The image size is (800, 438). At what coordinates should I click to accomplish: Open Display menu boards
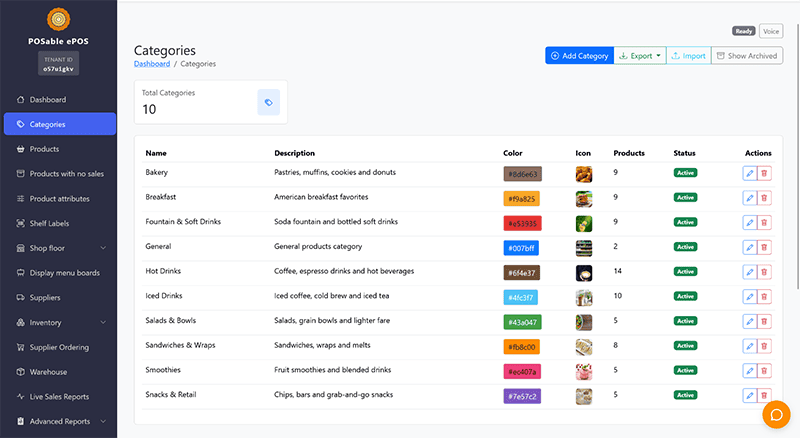click(60, 273)
